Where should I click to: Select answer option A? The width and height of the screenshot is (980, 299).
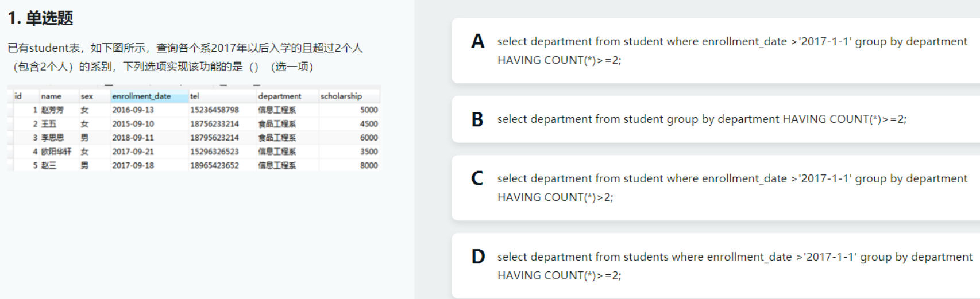pos(715,51)
